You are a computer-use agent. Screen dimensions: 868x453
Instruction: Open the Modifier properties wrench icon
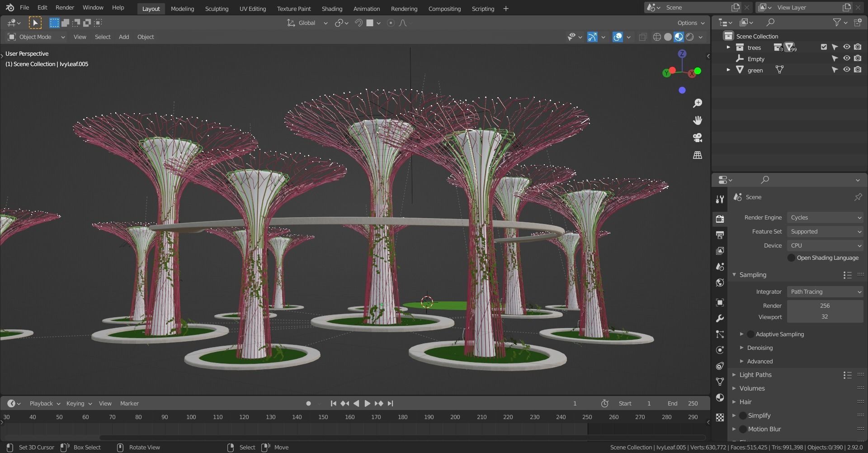coord(720,319)
